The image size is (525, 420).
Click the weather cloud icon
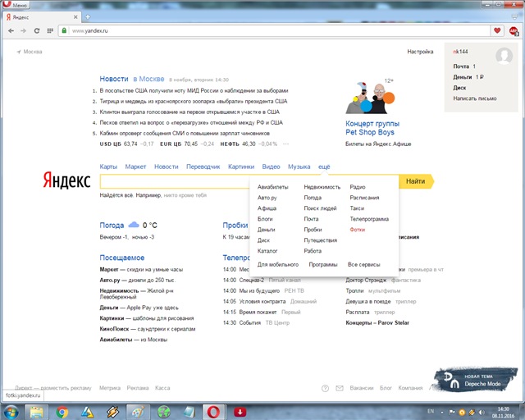(x=134, y=225)
